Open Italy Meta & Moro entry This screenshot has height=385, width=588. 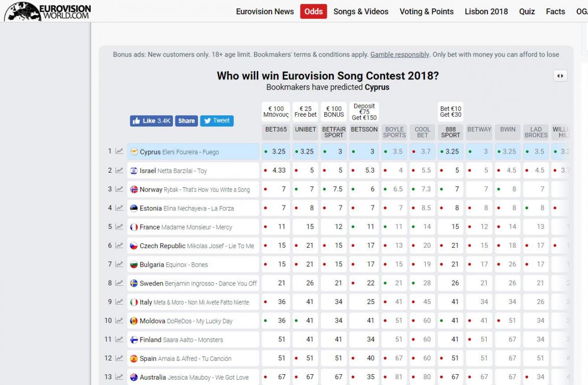193,302
